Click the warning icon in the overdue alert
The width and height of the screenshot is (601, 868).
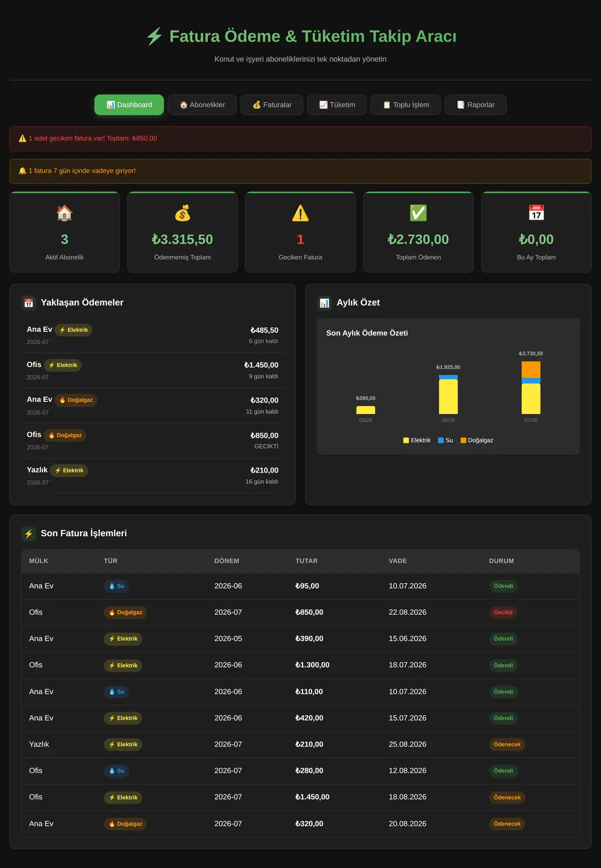pyautogui.click(x=23, y=138)
